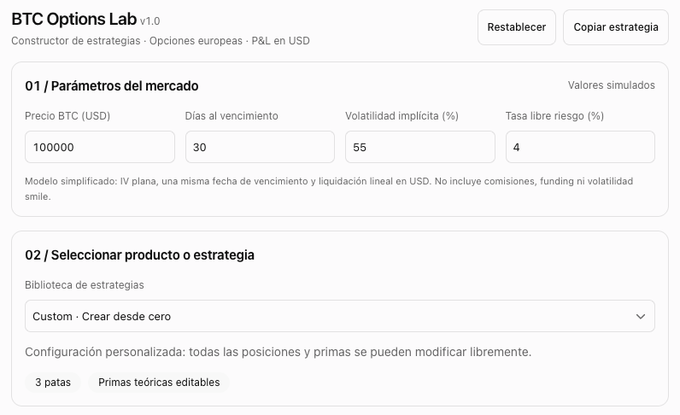The width and height of the screenshot is (680, 415).
Task: Click the "Valores simulados" label
Action: (611, 85)
